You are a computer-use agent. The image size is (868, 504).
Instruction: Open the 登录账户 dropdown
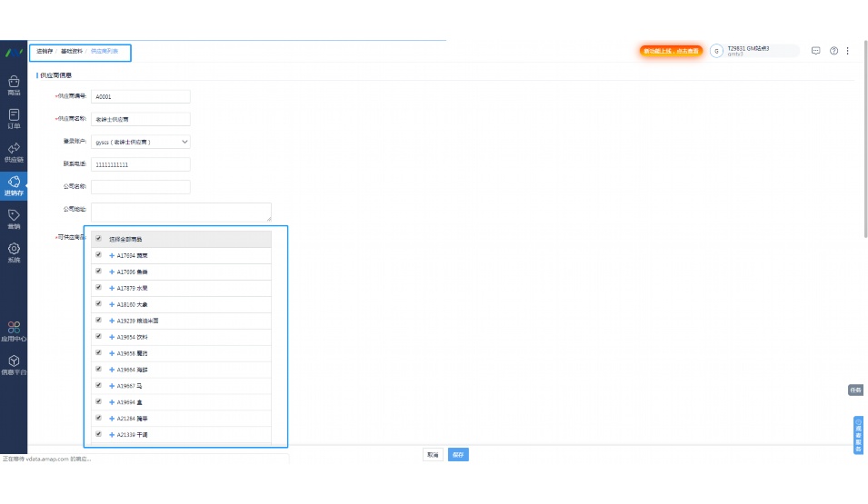point(141,142)
